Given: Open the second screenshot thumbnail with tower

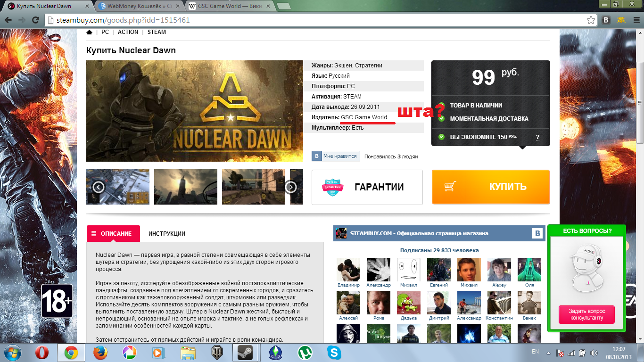Looking at the screenshot, I should tap(186, 187).
